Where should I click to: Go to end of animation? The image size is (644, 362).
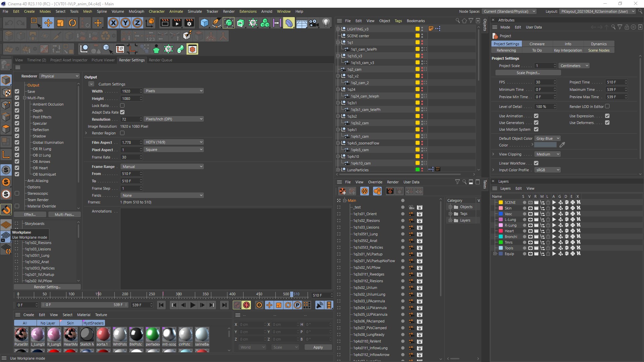click(x=224, y=305)
